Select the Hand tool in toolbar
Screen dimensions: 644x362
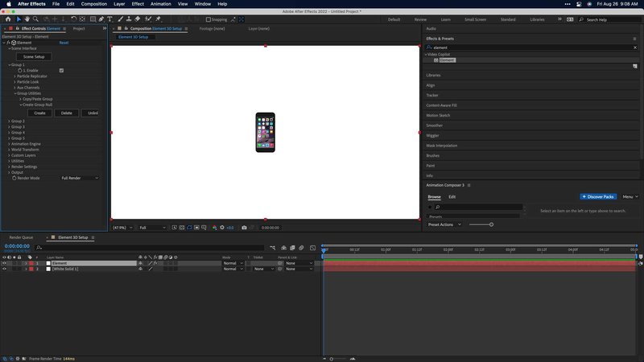point(29,19)
